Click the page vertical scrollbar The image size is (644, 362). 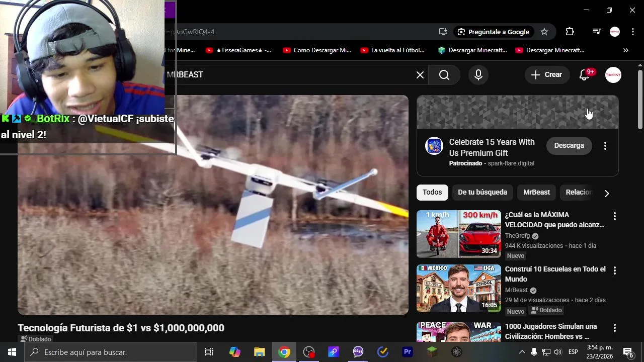(x=640, y=101)
